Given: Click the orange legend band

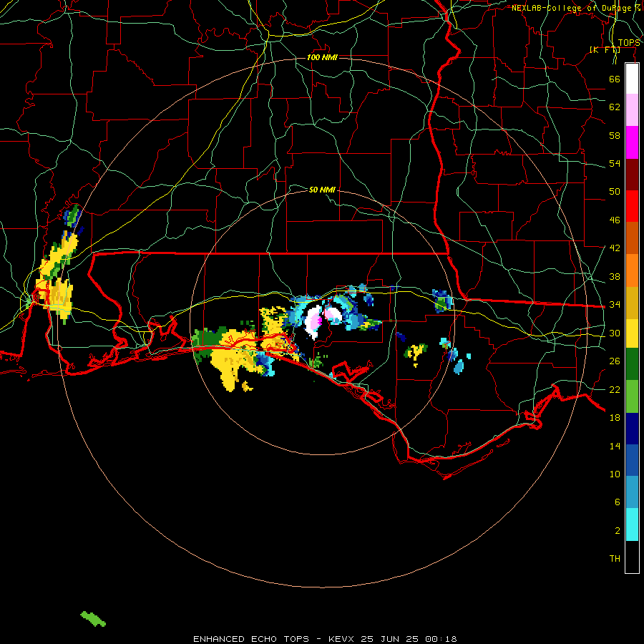Looking at the screenshot, I should [632, 270].
